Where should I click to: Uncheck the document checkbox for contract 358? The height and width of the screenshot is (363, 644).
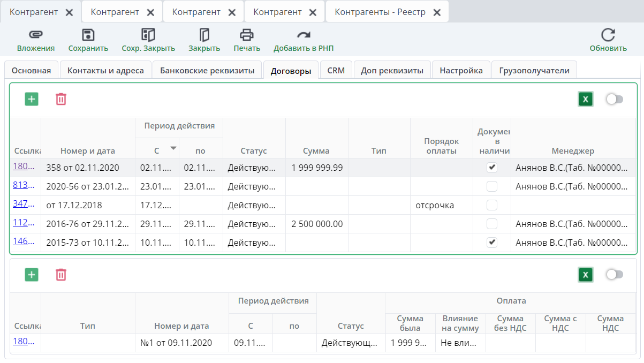coord(491,168)
